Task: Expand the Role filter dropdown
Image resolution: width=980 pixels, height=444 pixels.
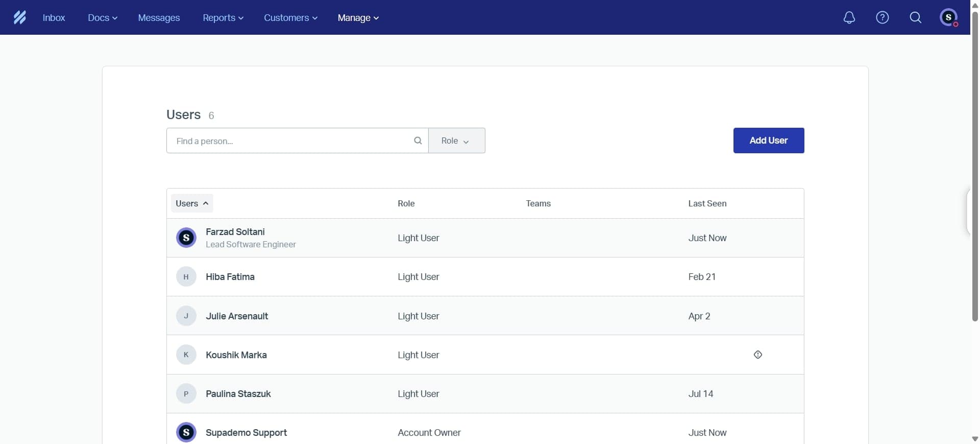Action: coord(456,141)
